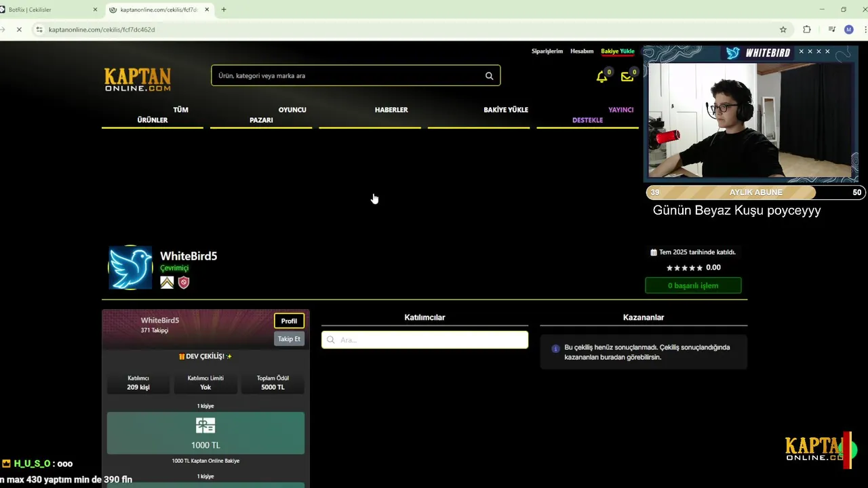
Task: Click WhiteBird5 name on the giveaway card
Action: point(160,321)
